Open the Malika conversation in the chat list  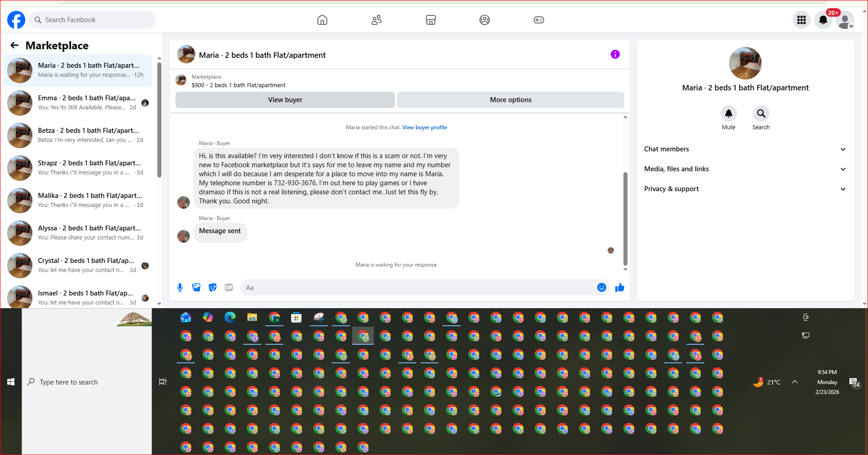point(78,201)
